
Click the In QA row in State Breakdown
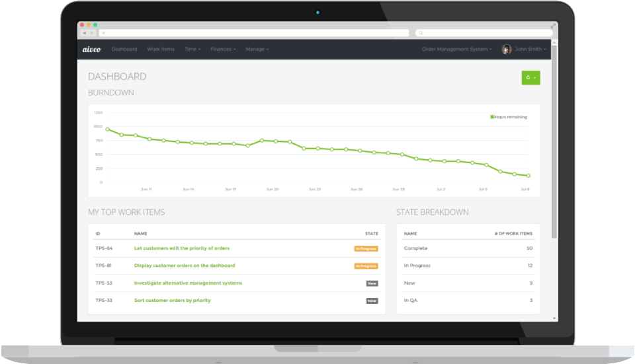(x=468, y=301)
